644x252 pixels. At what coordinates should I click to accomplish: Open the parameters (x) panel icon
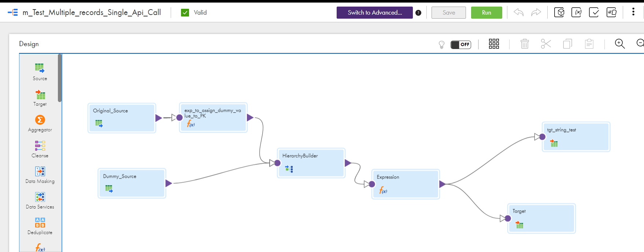click(576, 12)
